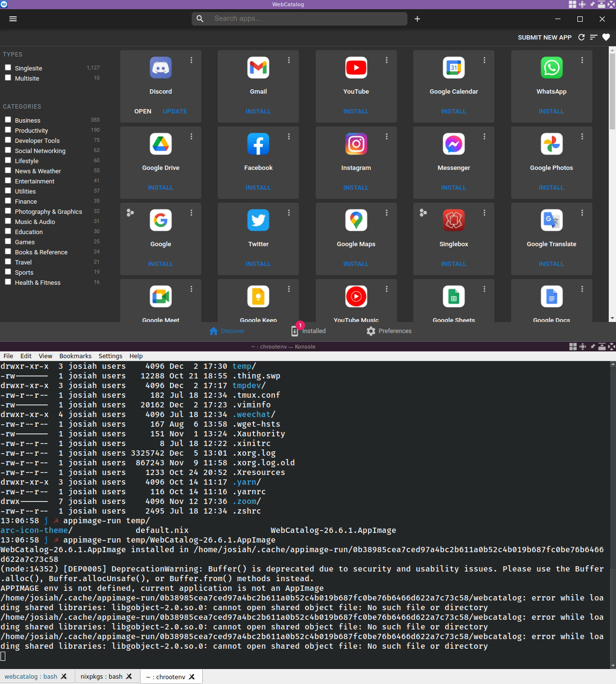Click the favorites heart icon
Image resolution: width=616 pixels, height=684 pixels.
tap(606, 37)
